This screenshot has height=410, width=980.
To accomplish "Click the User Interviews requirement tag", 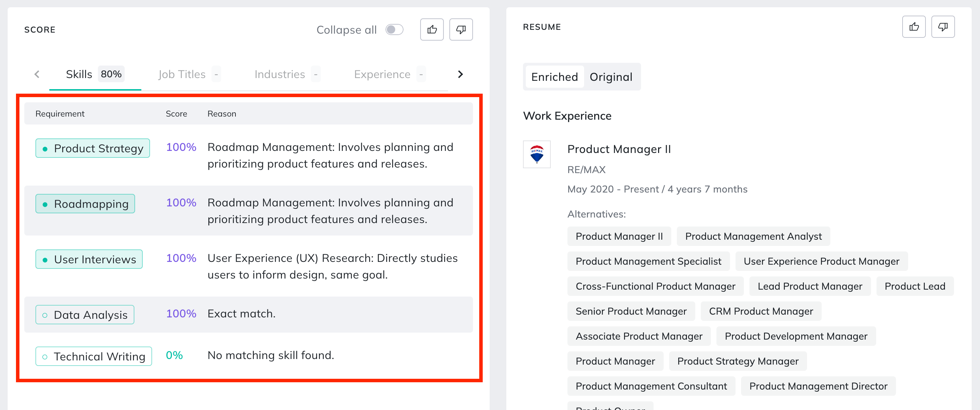I will (x=89, y=259).
